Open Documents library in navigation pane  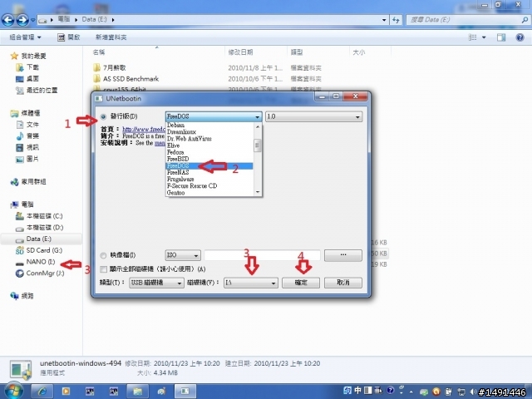(27, 125)
